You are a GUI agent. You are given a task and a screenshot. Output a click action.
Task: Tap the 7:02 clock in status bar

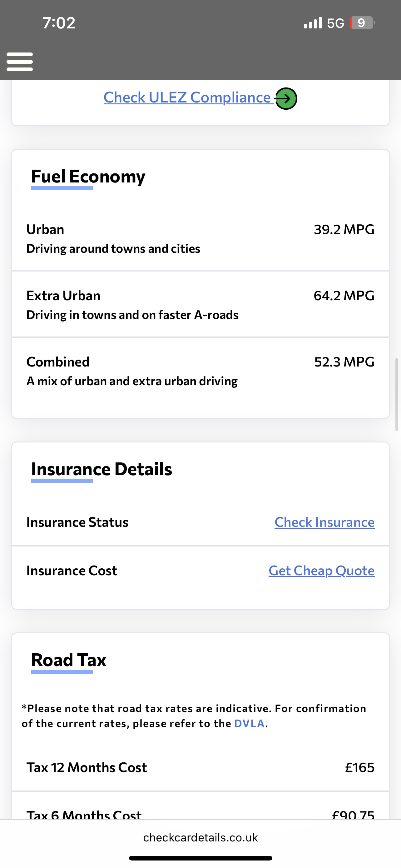(x=59, y=23)
